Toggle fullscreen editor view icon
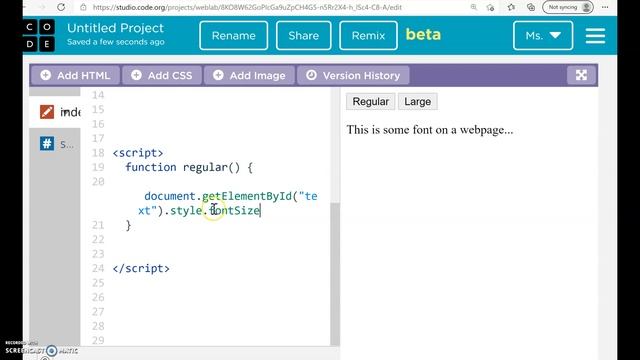Viewport: 640px width, 360px height. click(581, 75)
